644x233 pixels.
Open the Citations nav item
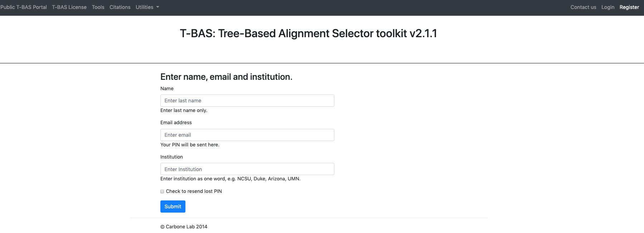(x=120, y=7)
